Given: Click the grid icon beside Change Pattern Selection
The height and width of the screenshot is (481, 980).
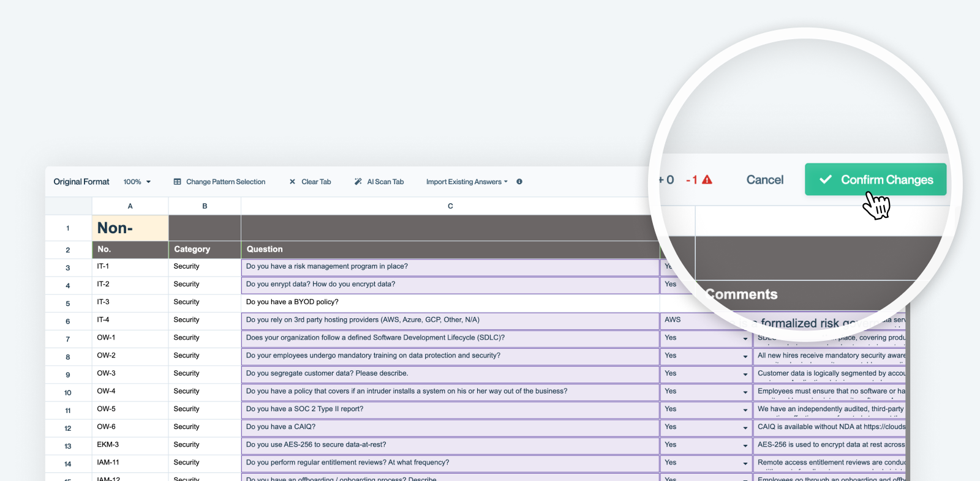Looking at the screenshot, I should pos(178,182).
